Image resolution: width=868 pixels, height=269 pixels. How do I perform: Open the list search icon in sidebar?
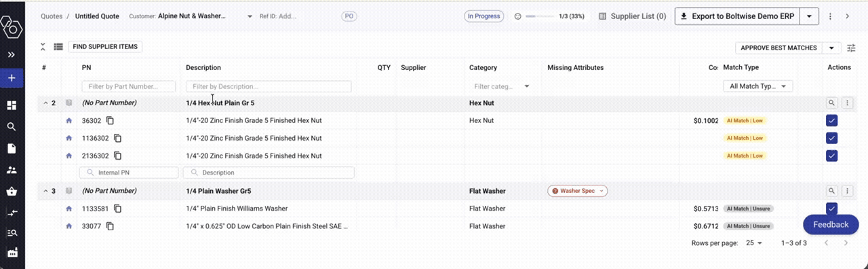[12, 232]
